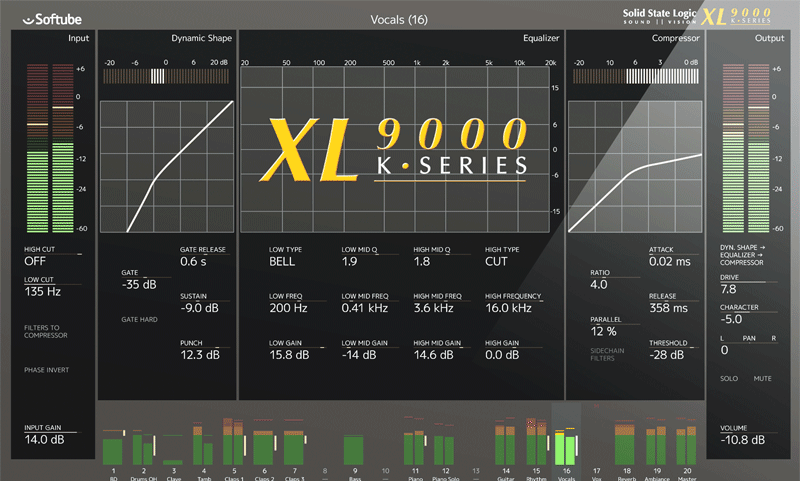Adjust output Volume -10.8 dB

click(x=742, y=440)
